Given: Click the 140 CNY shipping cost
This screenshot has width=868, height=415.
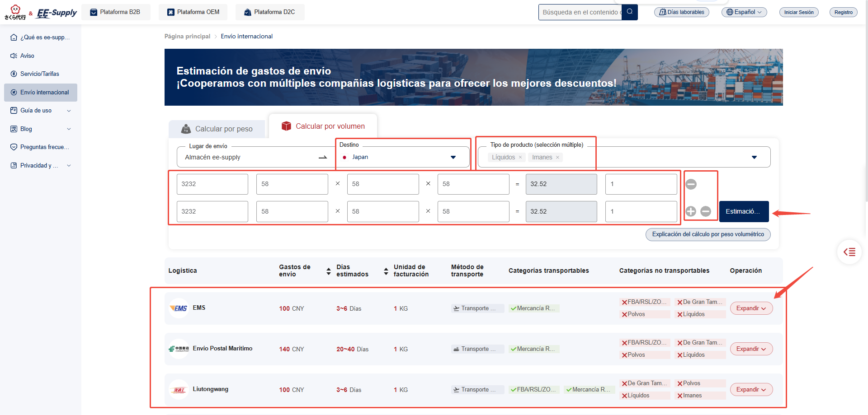Looking at the screenshot, I should [292, 349].
